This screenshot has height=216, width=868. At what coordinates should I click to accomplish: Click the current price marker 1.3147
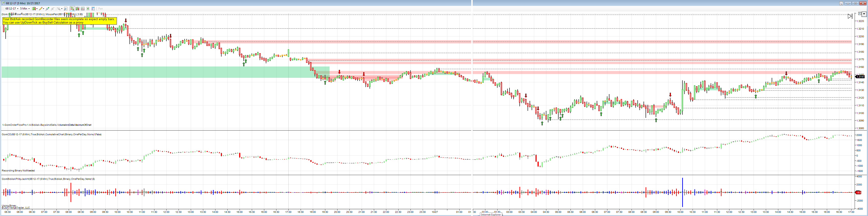click(860, 77)
